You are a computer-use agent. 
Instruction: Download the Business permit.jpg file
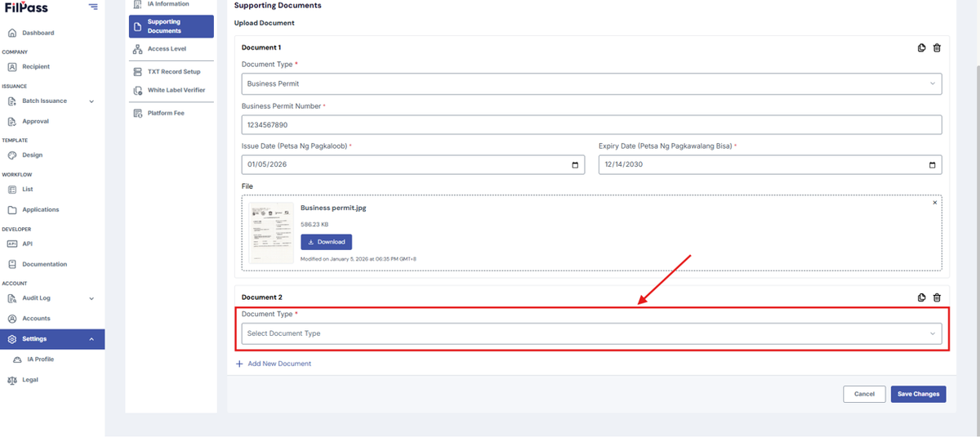pyautogui.click(x=327, y=242)
